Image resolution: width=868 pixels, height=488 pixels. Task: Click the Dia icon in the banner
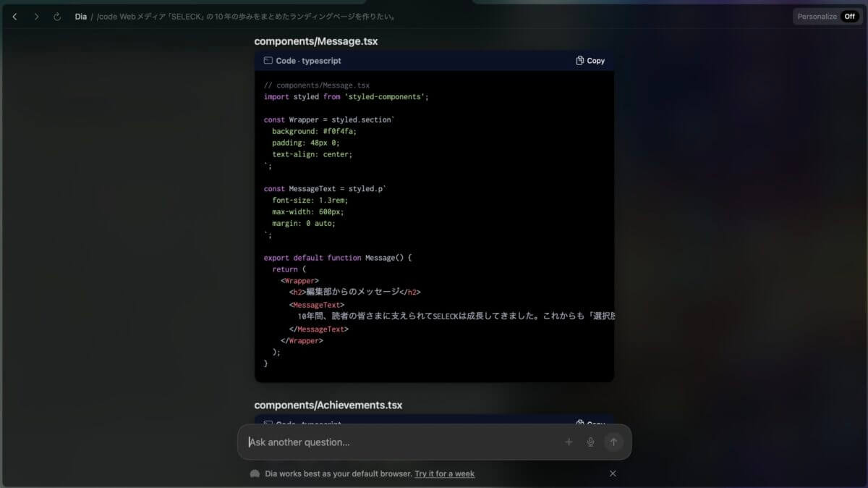coord(255,474)
